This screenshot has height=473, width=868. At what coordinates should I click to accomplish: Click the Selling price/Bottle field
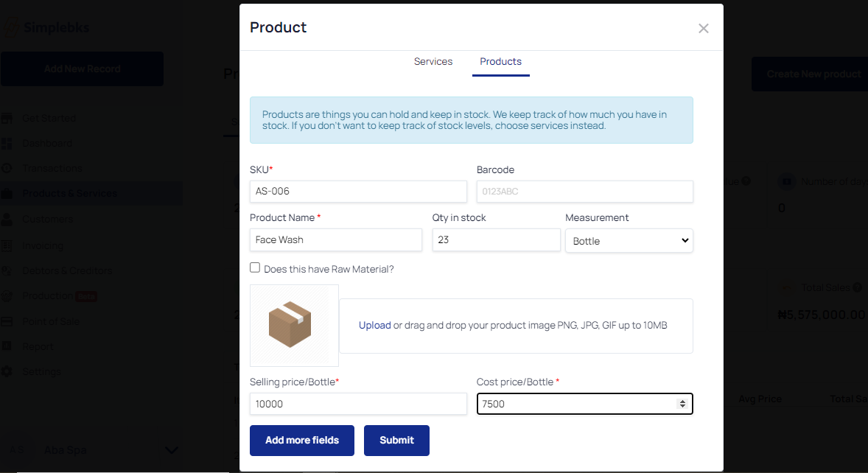click(x=358, y=404)
